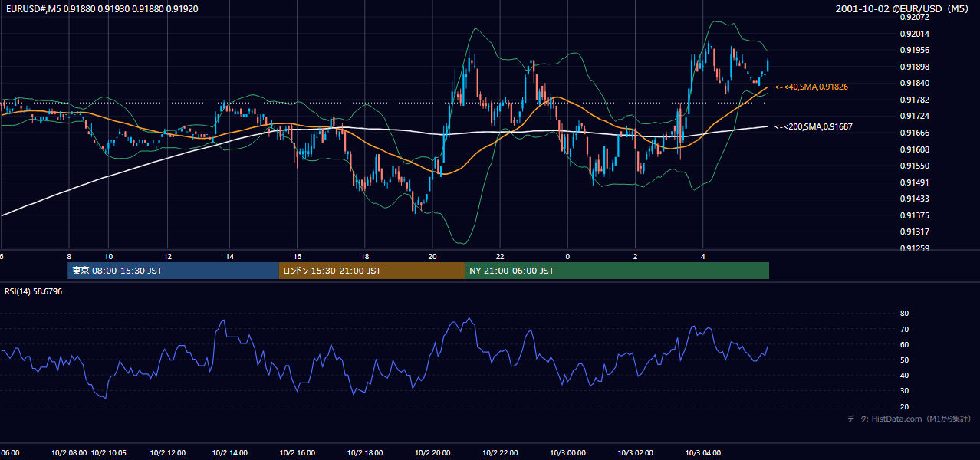980x460 pixels.
Task: Click hour marker 8 under the price chart
Action: [x=69, y=257]
